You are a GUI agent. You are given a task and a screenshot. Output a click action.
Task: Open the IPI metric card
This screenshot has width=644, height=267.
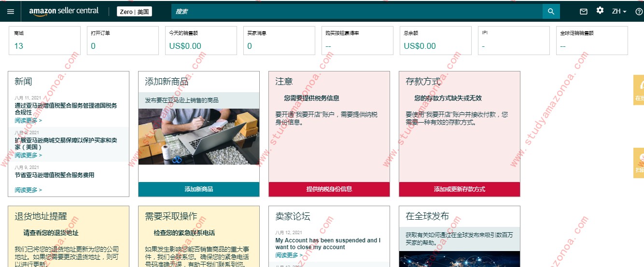(514, 40)
